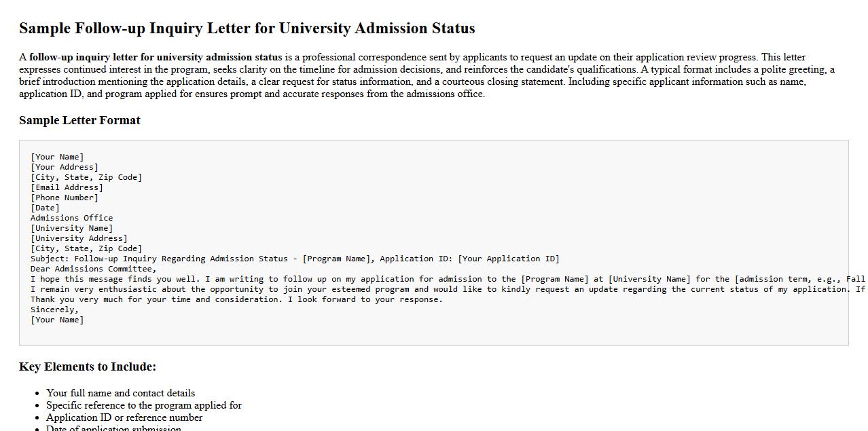Viewport: 868px width, 431px height.
Task: Click the "Admissions Office" line
Action: pyautogui.click(x=71, y=218)
